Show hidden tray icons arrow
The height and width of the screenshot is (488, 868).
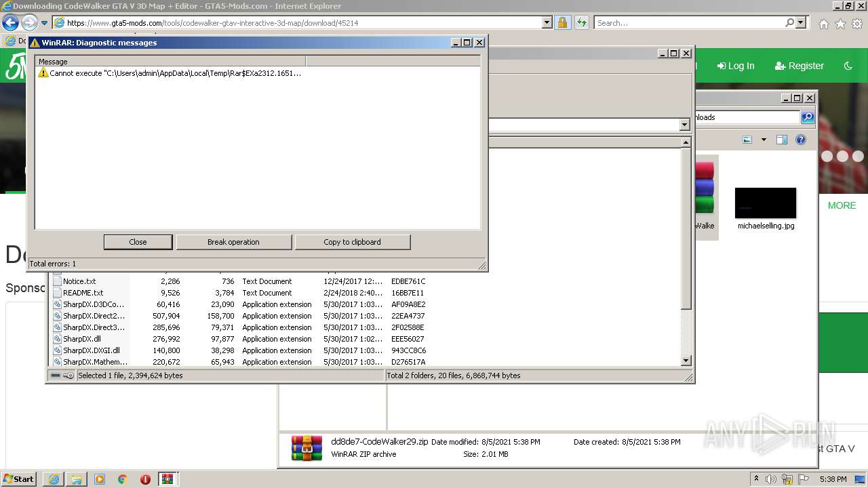coord(756,479)
